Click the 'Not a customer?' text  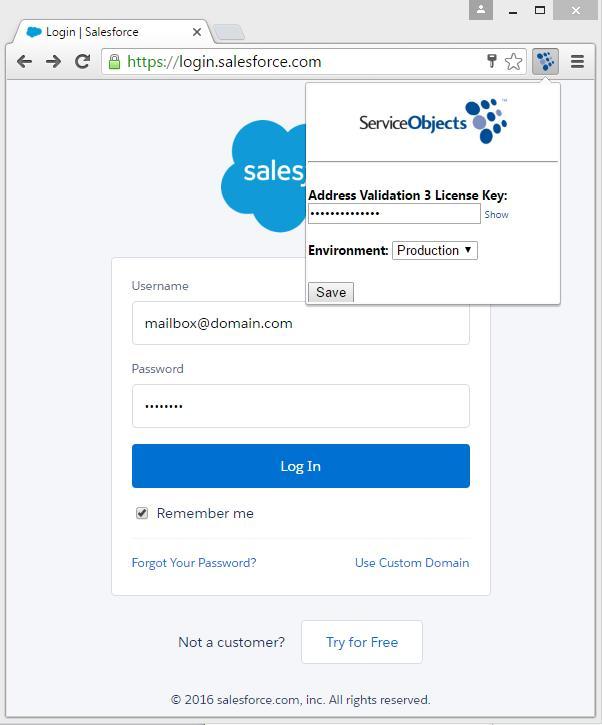coord(231,642)
